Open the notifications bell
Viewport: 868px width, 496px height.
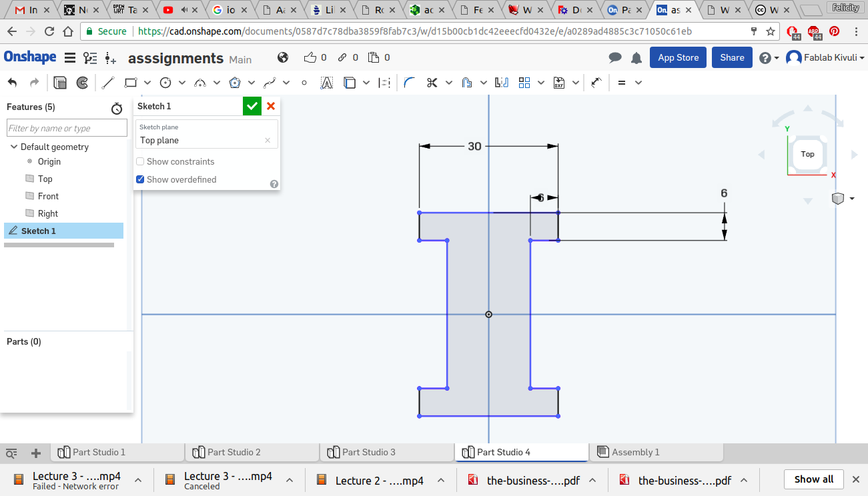pos(636,58)
